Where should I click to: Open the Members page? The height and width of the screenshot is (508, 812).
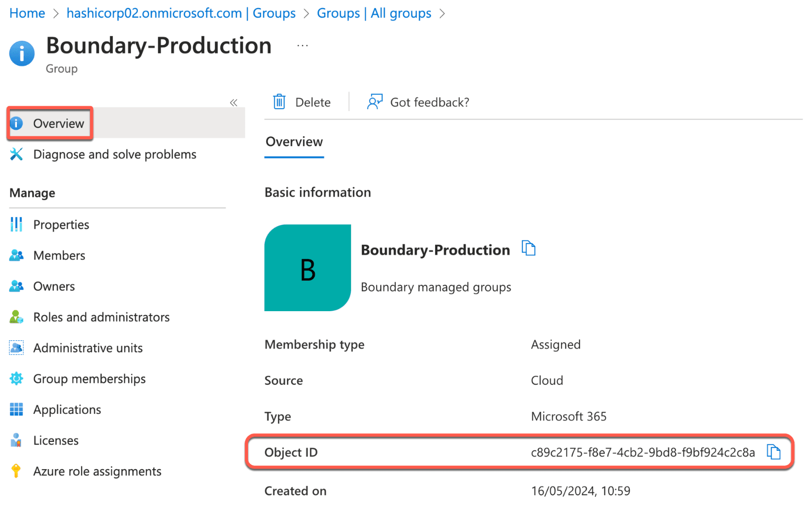[59, 255]
